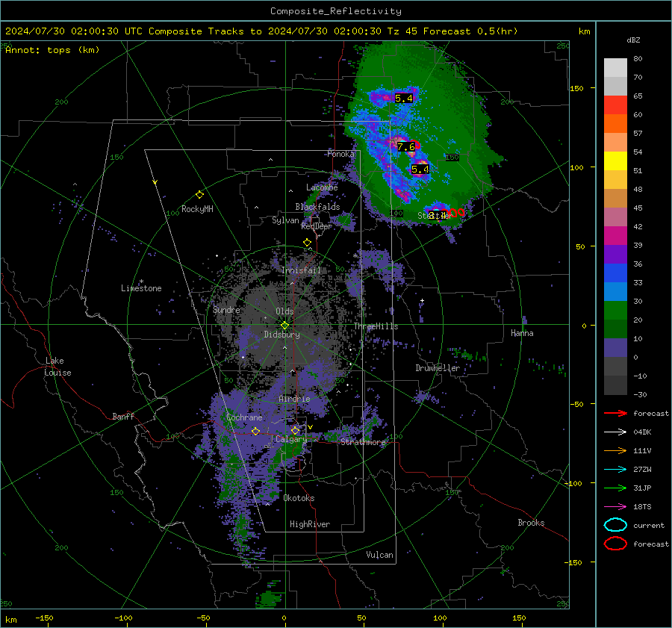Click the yellow diamond marker below Cochrane
672x628 pixels.
(x=255, y=432)
